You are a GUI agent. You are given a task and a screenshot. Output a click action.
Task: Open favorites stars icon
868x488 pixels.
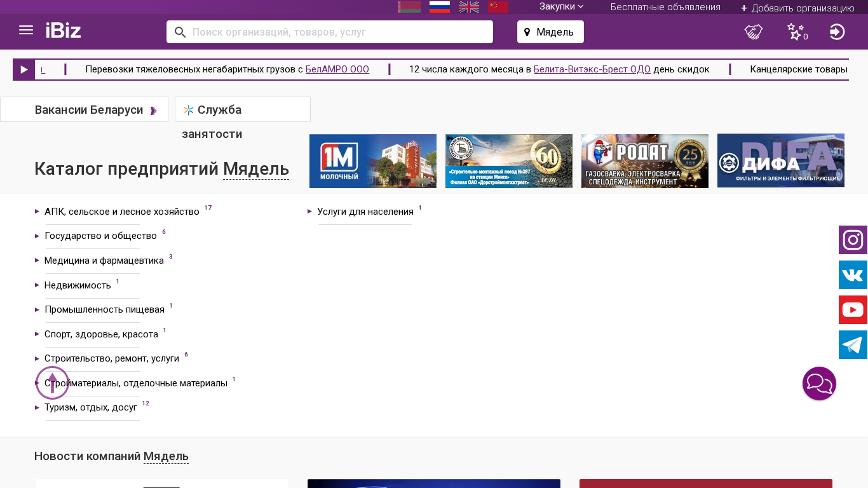(796, 32)
